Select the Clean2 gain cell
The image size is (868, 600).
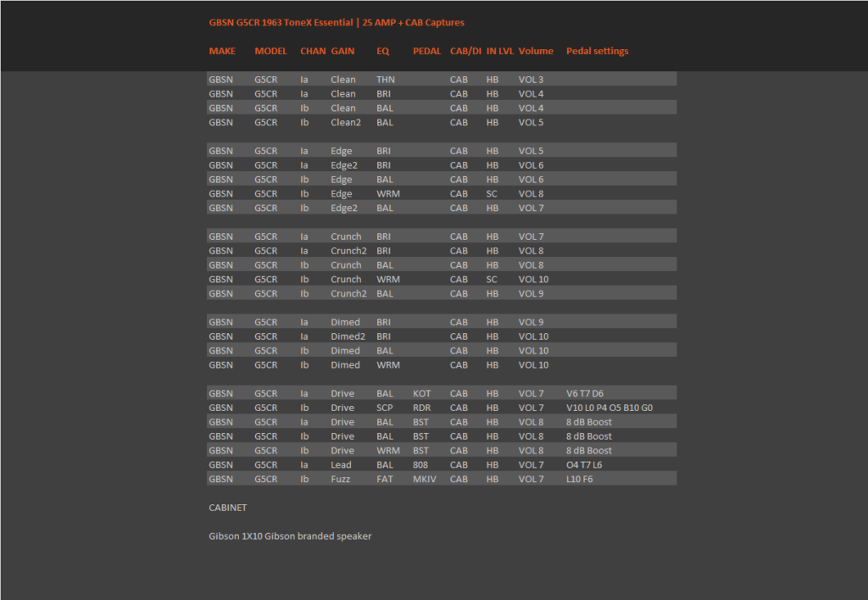click(346, 122)
